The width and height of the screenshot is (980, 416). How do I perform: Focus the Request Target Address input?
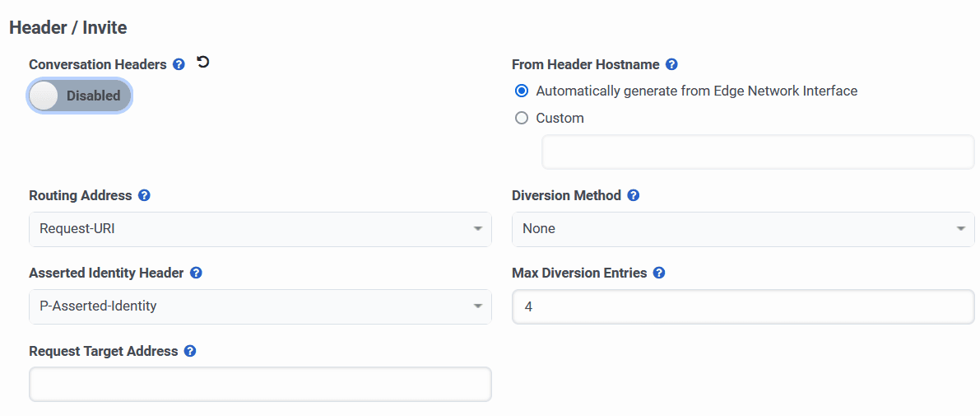click(x=260, y=384)
